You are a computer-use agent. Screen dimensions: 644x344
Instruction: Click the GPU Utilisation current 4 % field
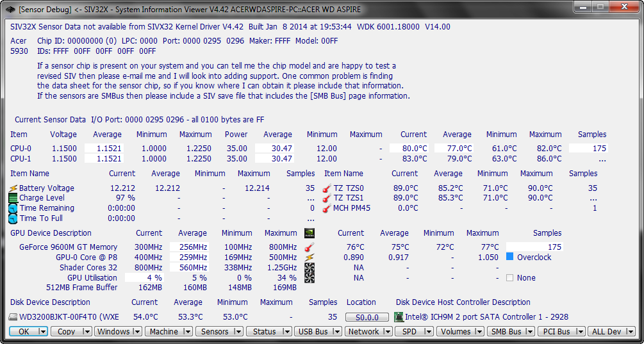coord(144,278)
